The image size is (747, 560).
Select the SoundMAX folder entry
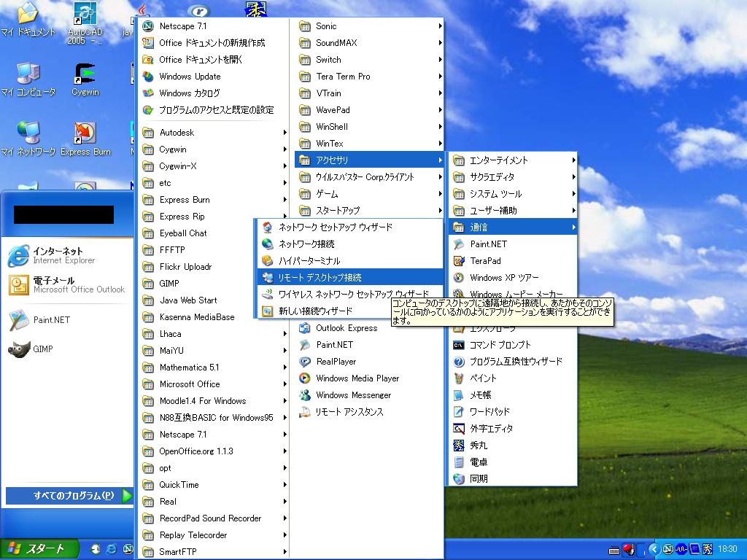click(x=369, y=43)
